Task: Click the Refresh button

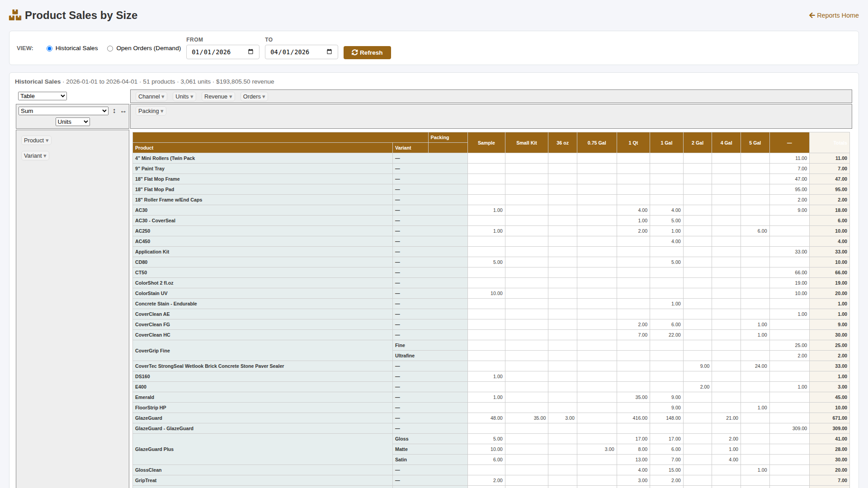Action: pos(367,52)
